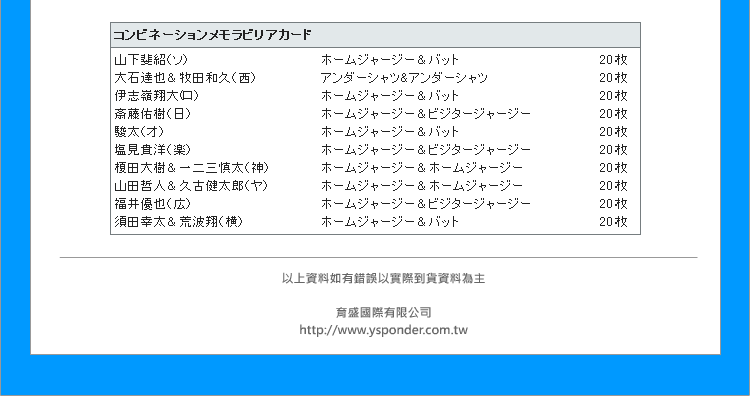The height and width of the screenshot is (400, 750).
Task: Select the 山下斐紹(ソ) player name
Action: point(151,60)
